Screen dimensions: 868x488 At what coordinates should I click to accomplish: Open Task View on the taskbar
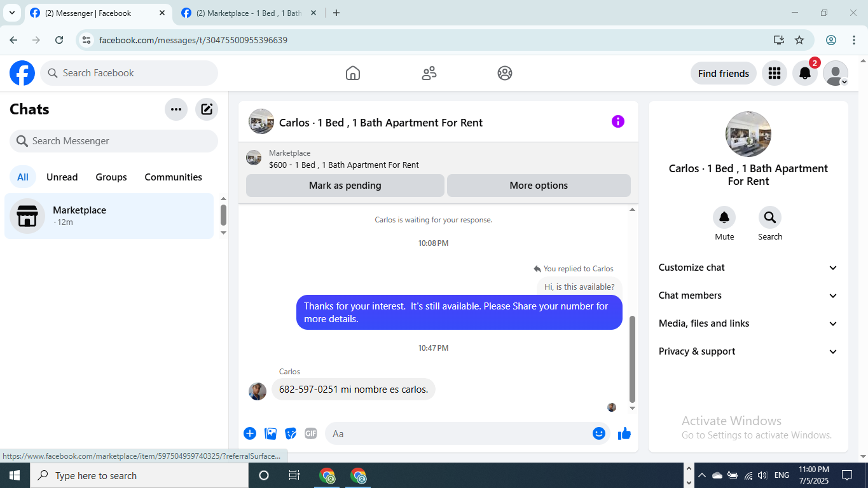[294, 475]
